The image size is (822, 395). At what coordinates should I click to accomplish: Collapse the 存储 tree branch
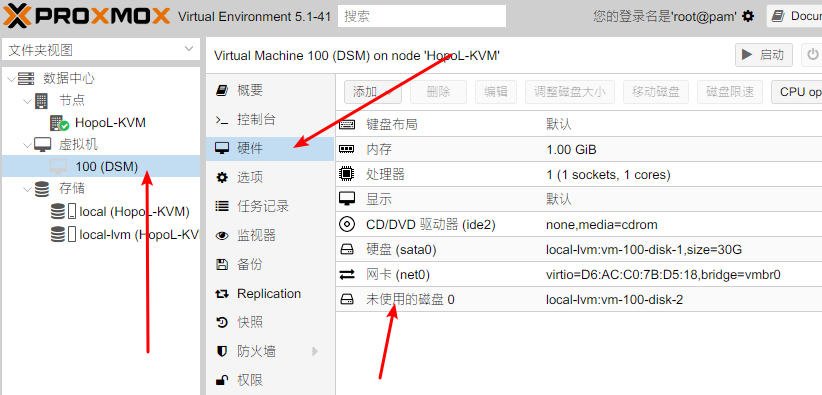[x=27, y=189]
